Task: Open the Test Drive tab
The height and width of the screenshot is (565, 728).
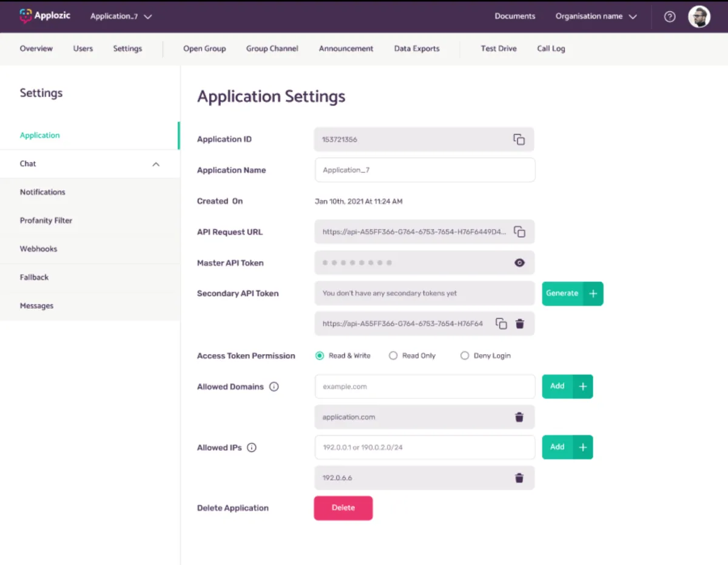Action: click(499, 48)
